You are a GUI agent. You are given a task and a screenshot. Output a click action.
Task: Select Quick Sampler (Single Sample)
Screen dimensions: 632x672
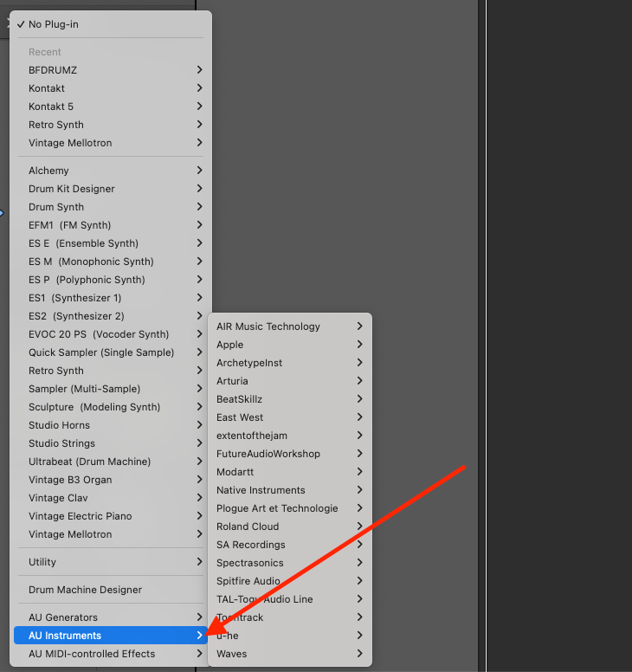[111, 352]
